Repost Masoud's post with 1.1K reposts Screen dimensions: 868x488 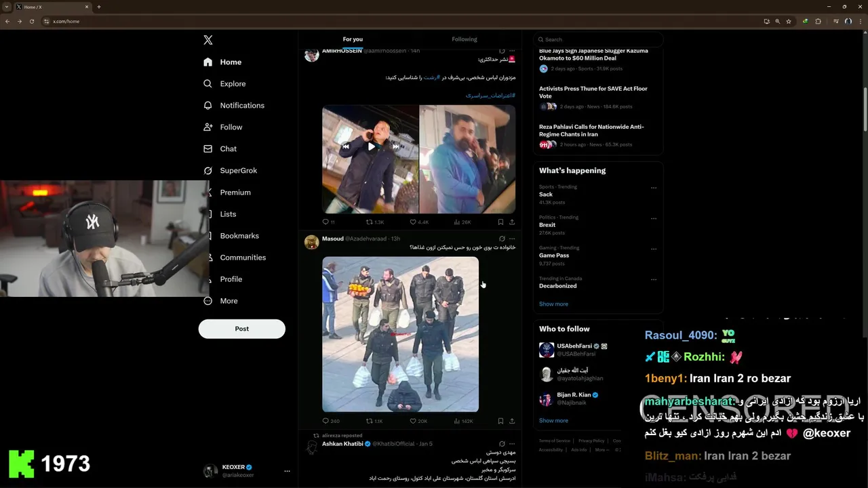[x=375, y=421]
